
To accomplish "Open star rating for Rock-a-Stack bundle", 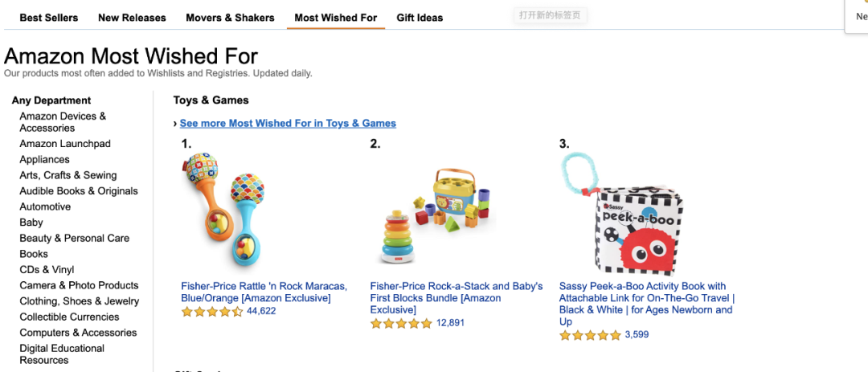I will click(x=401, y=324).
